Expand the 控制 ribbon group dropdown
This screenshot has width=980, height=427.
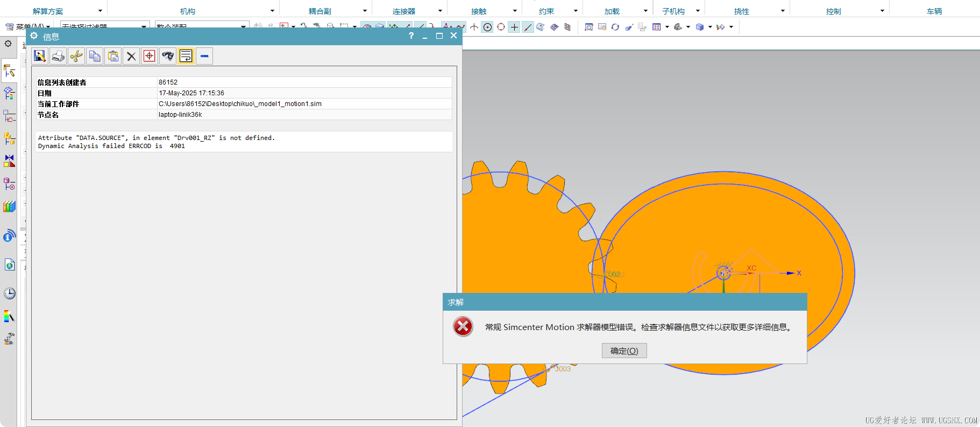[882, 11]
